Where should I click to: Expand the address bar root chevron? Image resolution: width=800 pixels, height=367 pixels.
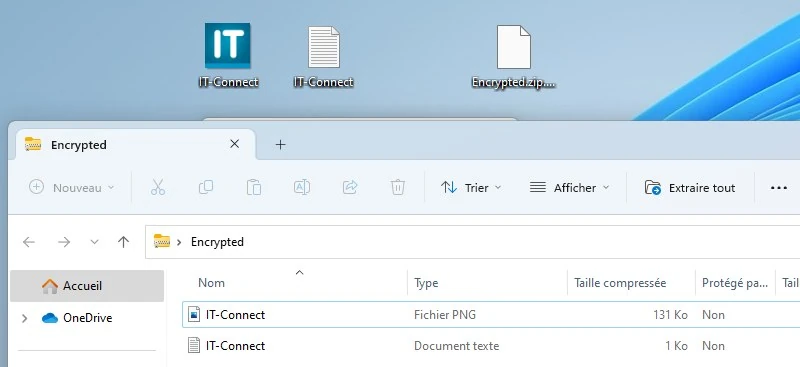pyautogui.click(x=179, y=242)
